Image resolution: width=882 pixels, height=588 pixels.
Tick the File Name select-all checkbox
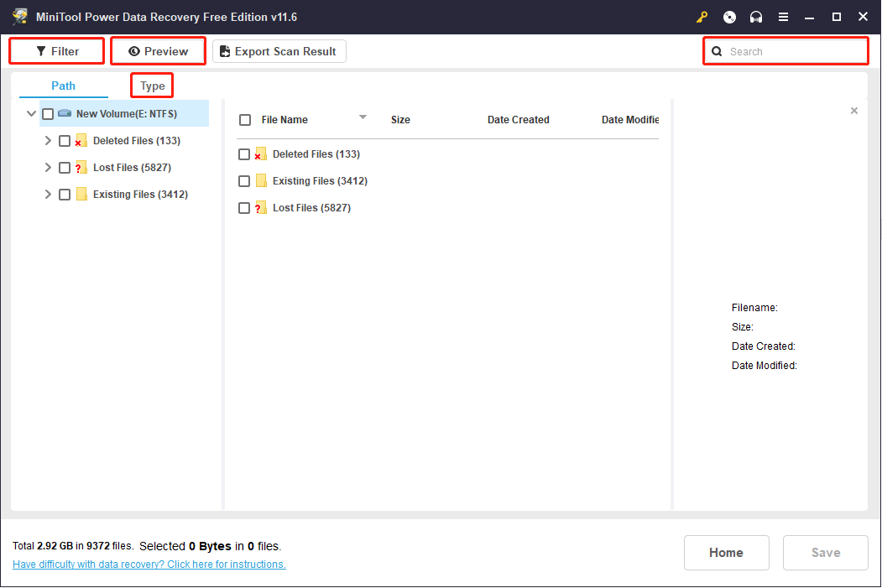tap(245, 120)
